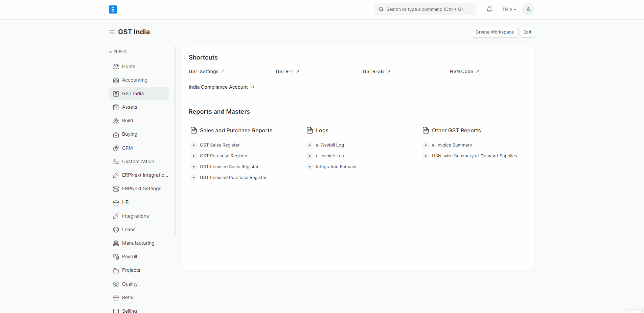Click the GST India rupee icon

tap(116, 94)
